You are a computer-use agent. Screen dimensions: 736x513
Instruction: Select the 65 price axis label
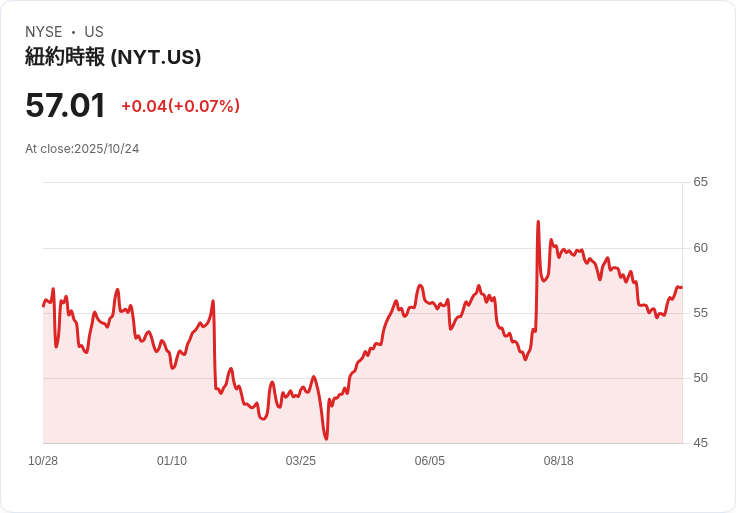pos(700,182)
